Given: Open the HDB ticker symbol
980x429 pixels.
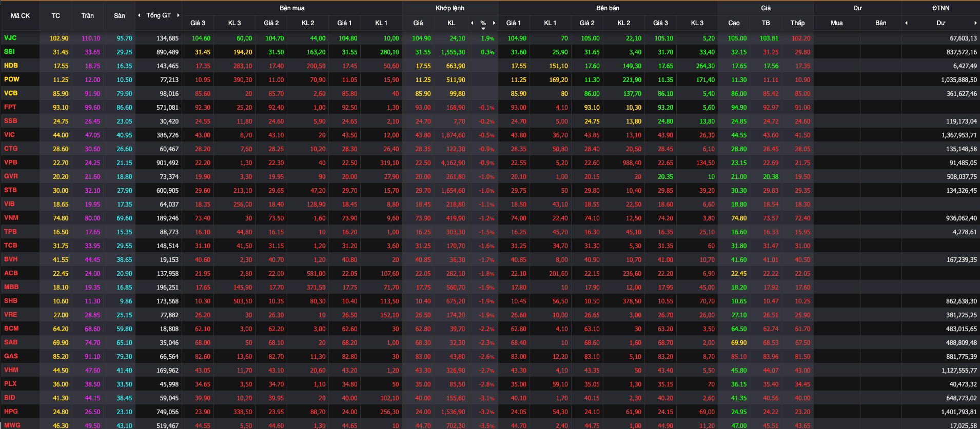Looking at the screenshot, I should [x=11, y=66].
